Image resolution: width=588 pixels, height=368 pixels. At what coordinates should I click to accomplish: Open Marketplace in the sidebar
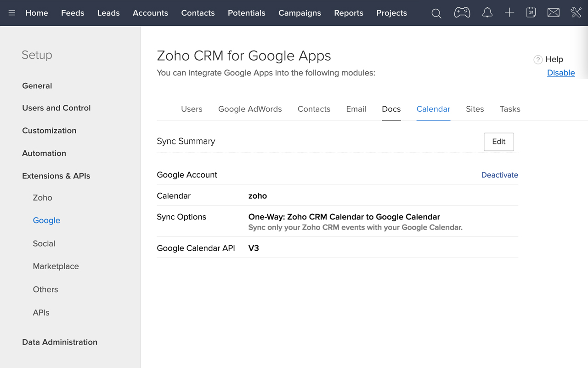click(56, 266)
